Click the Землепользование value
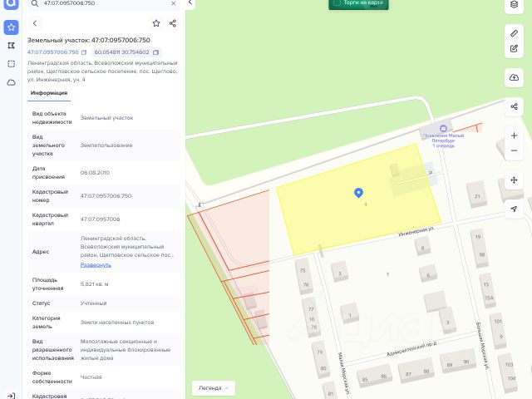The width and height of the screenshot is (532, 399). click(106, 145)
